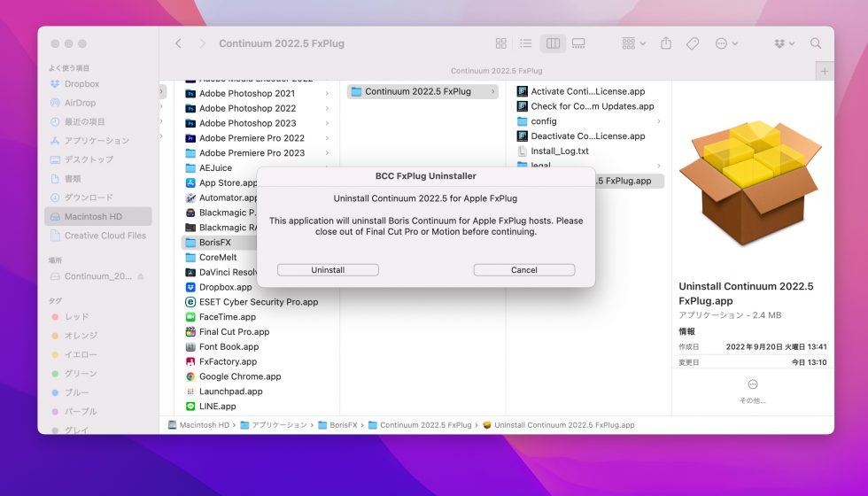The image size is (868, 496).
Task: Open the group-by options dropdown
Action: [633, 43]
